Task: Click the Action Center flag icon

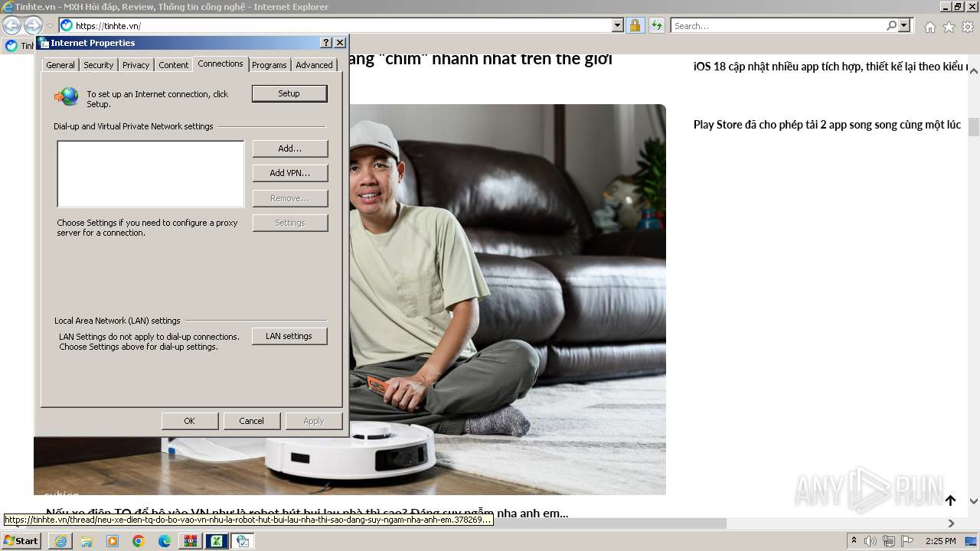Action: 907,541
